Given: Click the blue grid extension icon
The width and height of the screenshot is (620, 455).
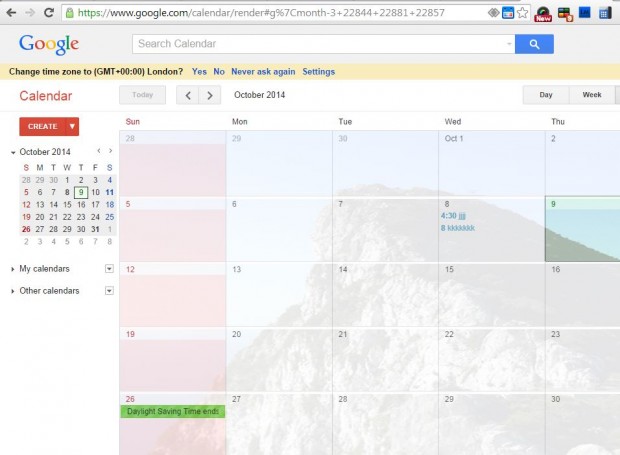Looking at the screenshot, I should pyautogui.click(x=604, y=13).
